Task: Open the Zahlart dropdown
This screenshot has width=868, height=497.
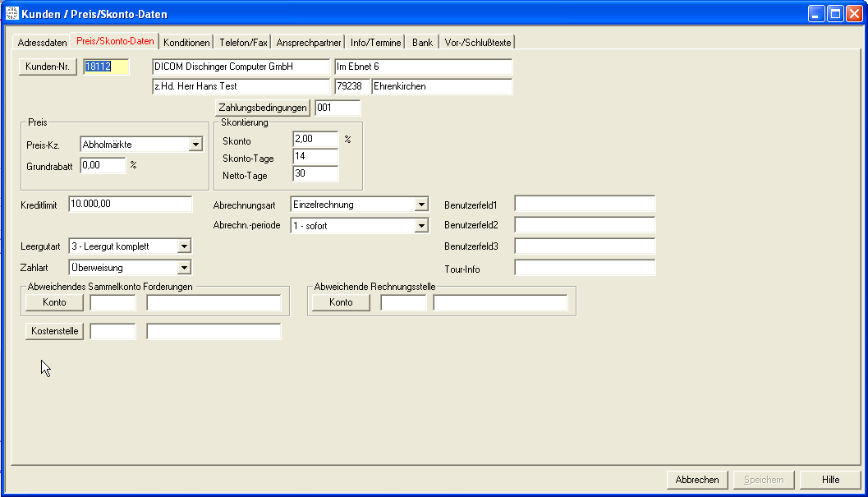Action: (184, 267)
